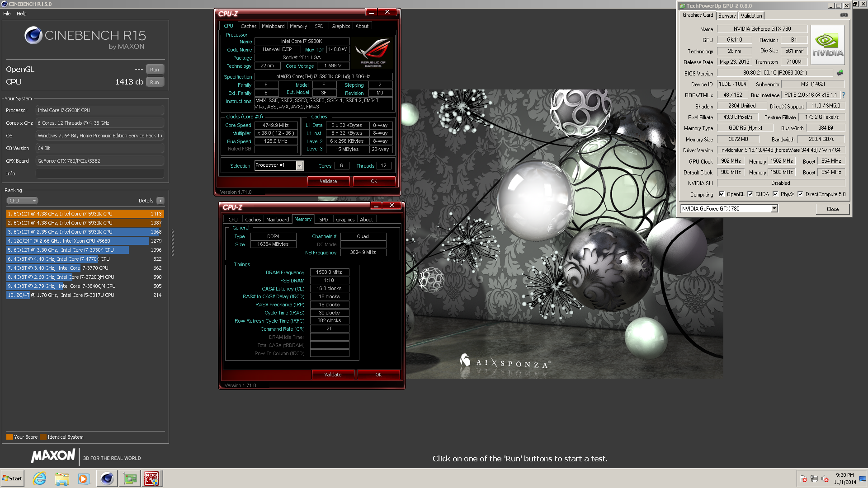Screen dimensions: 868x488
Task: Click the GPU-Z taskbar icon
Action: (x=130, y=479)
